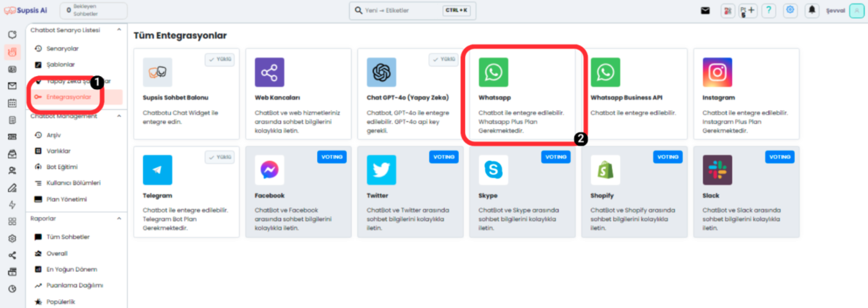Screen dimensions: 868x308
Task: Open the ticket icon in left rail
Action: tap(12, 137)
